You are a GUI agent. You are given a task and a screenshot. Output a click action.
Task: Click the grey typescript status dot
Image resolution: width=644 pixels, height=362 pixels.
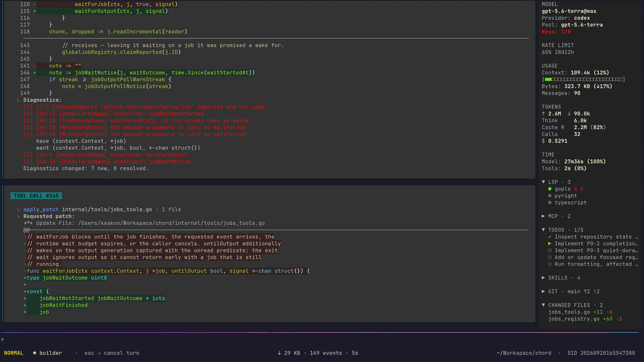point(550,202)
